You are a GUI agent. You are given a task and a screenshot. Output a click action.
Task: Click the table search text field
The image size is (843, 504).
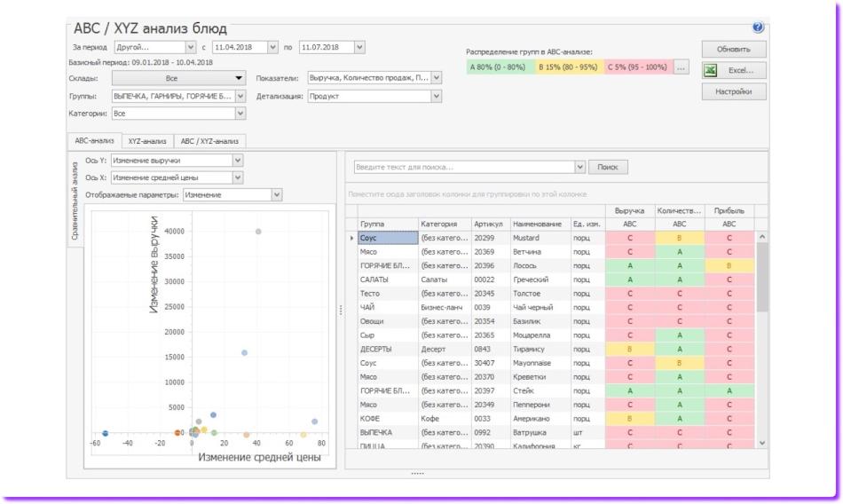tap(461, 167)
